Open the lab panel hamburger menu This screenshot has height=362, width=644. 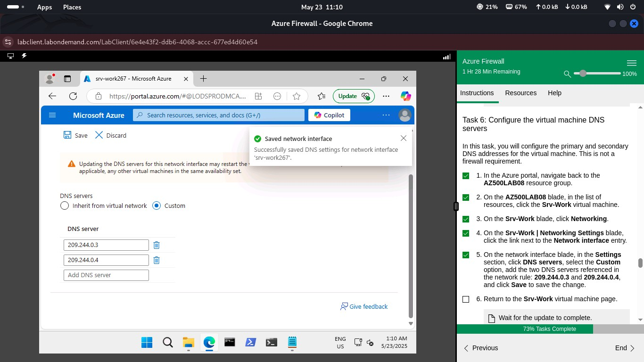(632, 63)
